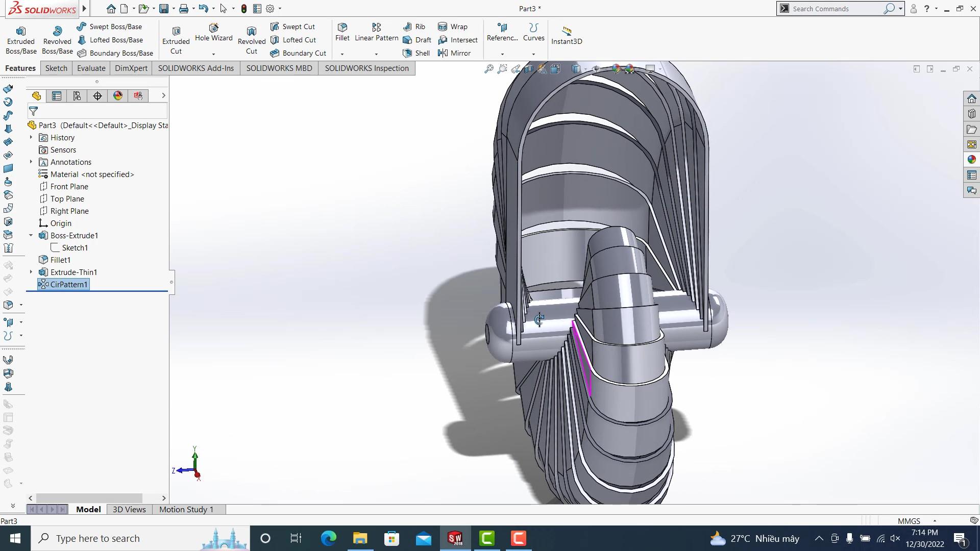Open the DimXpertManager crosshair tab
Viewport: 980px width, 551px height.
[x=97, y=96]
